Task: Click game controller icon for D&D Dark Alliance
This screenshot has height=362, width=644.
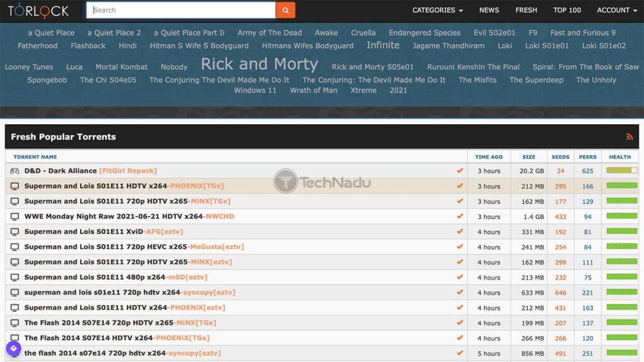Action: [15, 171]
